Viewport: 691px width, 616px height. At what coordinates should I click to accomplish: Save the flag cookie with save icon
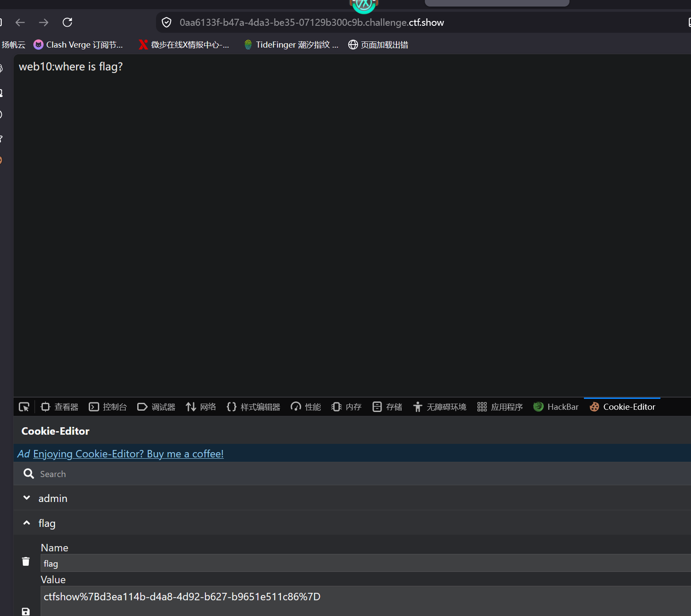click(x=26, y=612)
